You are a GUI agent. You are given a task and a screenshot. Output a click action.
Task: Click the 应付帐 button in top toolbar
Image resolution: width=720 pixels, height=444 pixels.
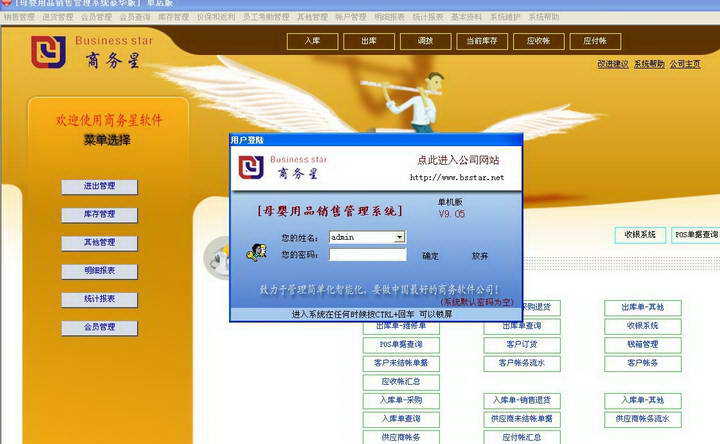pos(595,41)
